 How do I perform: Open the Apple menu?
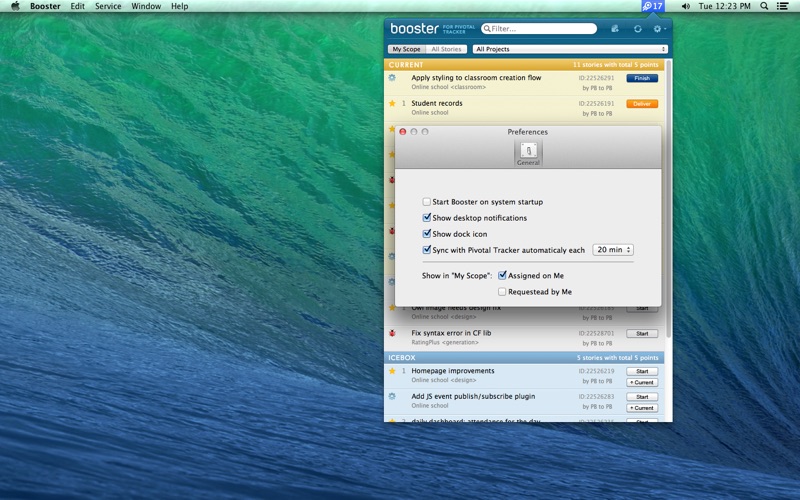coord(15,6)
